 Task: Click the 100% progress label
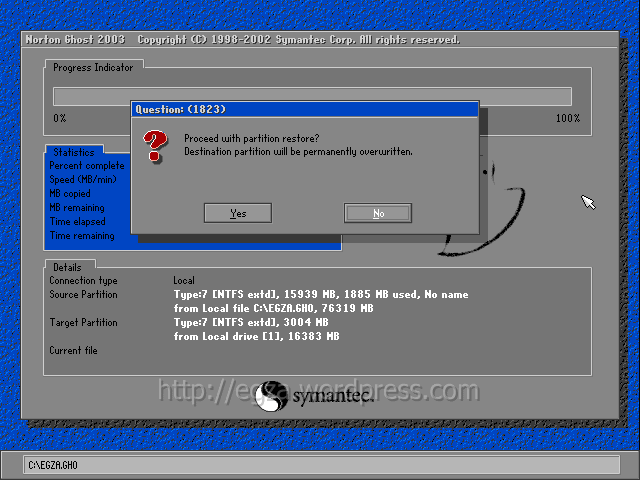(x=568, y=118)
